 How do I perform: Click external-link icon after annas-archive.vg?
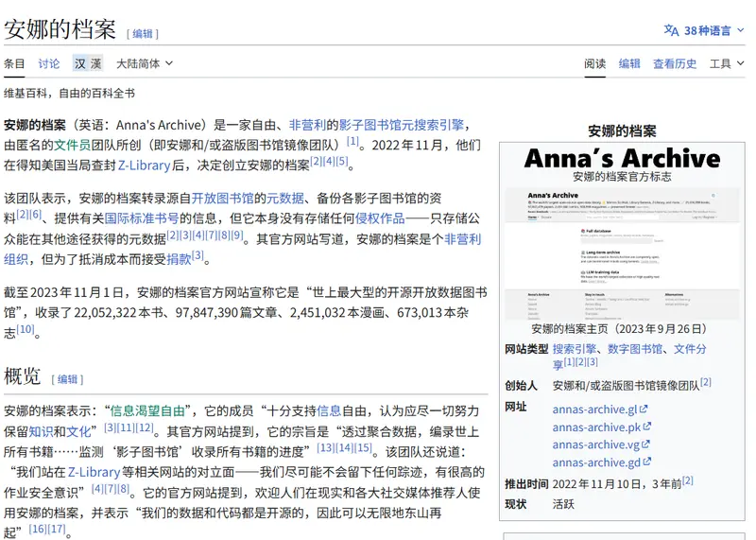[x=645, y=444]
